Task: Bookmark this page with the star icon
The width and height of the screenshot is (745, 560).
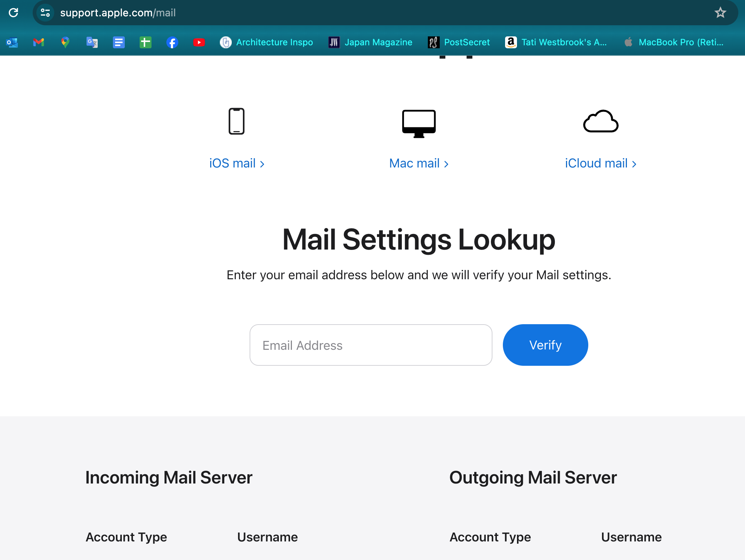Action: (720, 13)
